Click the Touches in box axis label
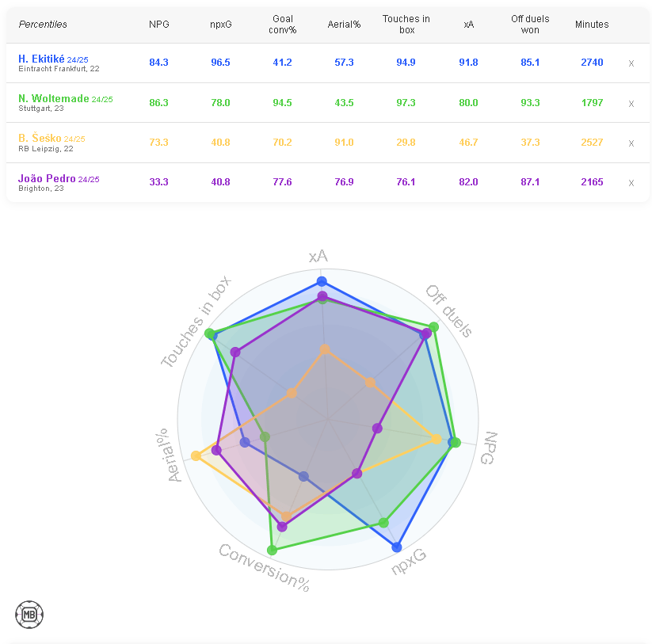Screen dimensions: 652x644 [196, 322]
